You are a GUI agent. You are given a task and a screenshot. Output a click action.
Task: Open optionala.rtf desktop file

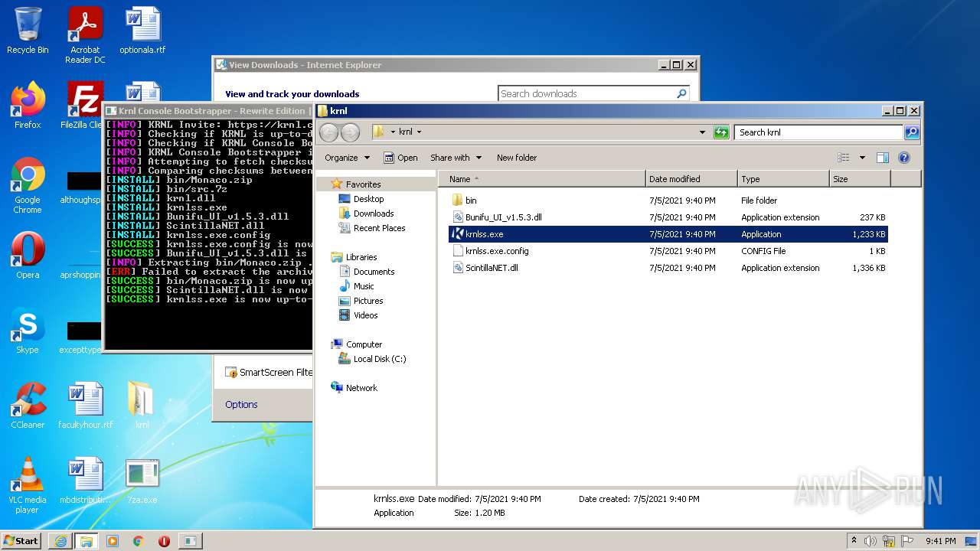coord(142,31)
